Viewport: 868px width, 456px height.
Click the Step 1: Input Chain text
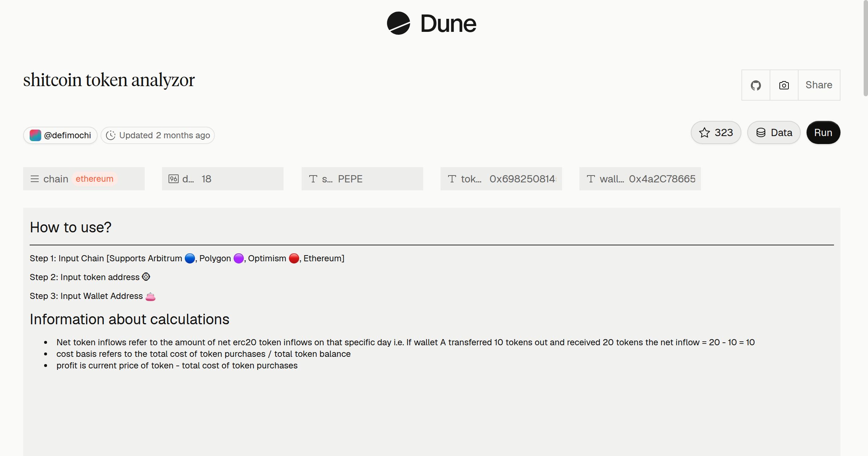pos(187,258)
